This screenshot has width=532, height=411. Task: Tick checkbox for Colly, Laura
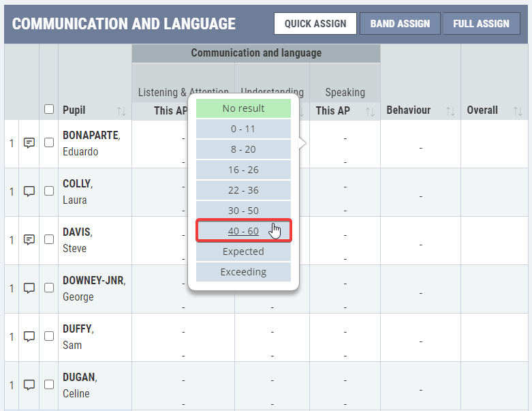tap(49, 191)
